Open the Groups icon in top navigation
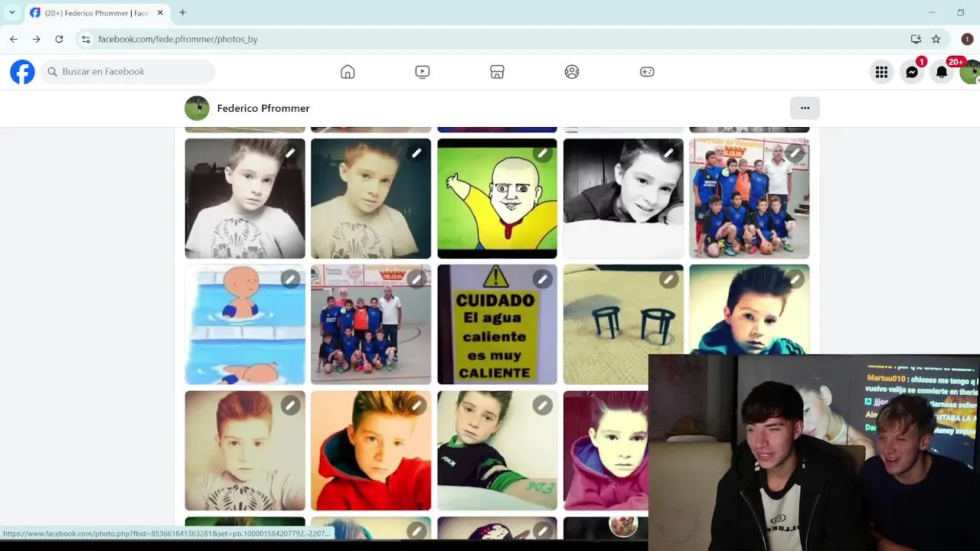 point(572,72)
